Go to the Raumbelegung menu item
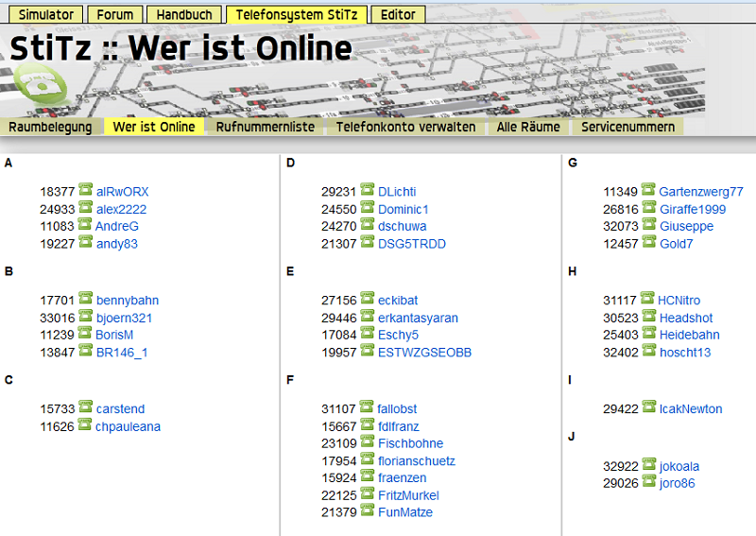 [51, 127]
